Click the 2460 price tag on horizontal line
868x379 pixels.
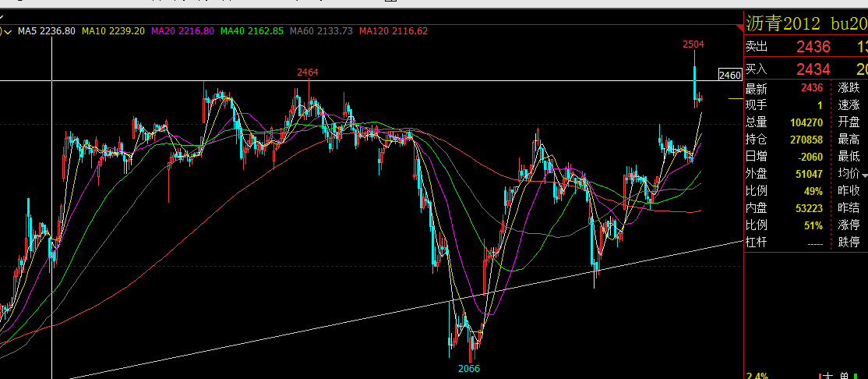pyautogui.click(x=729, y=75)
